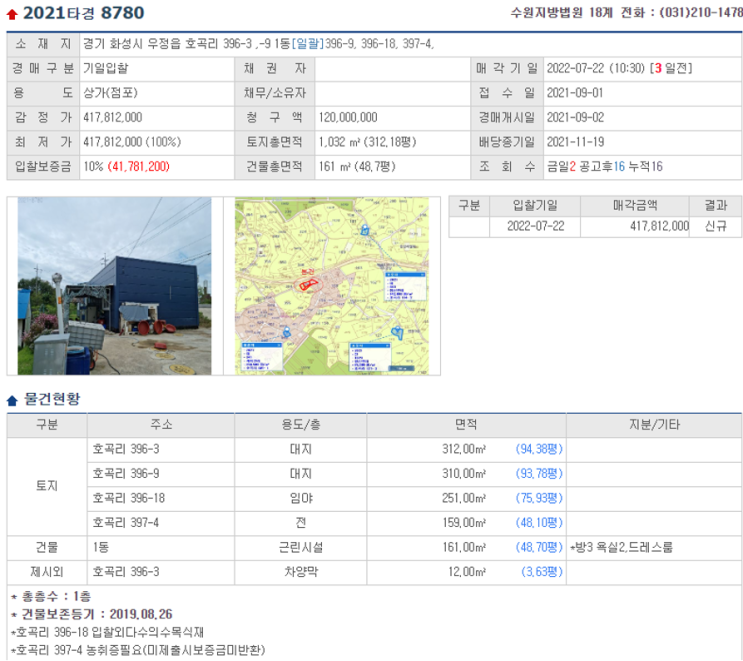Image resolution: width=743 pixels, height=661 pixels.
Task: Open the building exterior photo thumbnail
Action: pos(114,286)
